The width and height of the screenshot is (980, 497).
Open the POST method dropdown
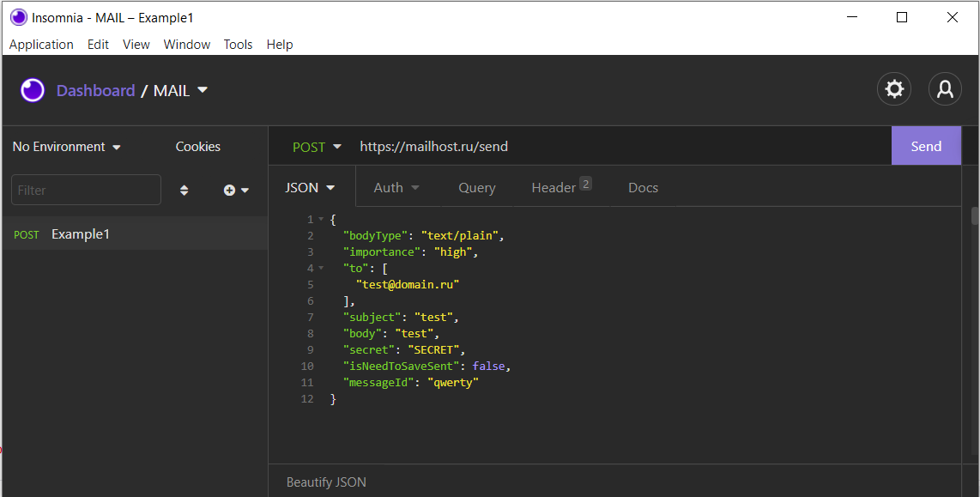(x=317, y=146)
